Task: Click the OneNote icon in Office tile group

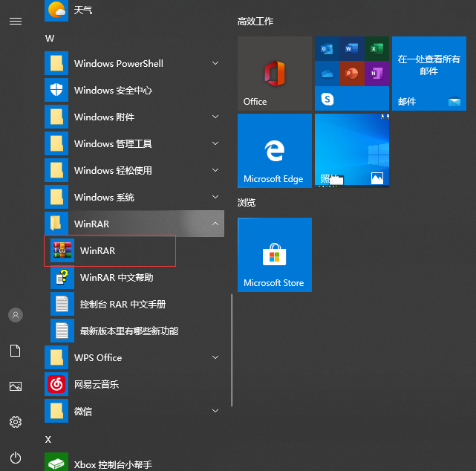Action: pyautogui.click(x=376, y=74)
